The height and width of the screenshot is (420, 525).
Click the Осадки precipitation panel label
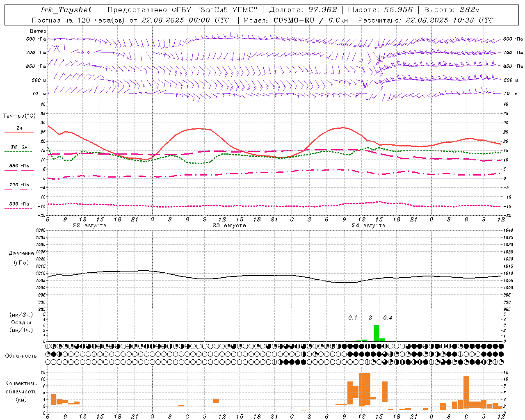21,322
